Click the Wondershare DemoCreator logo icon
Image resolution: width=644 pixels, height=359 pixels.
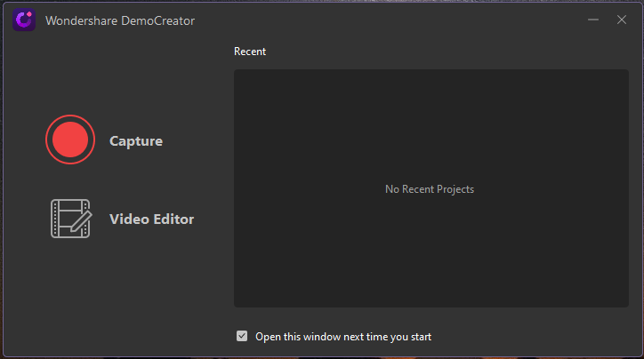point(24,20)
